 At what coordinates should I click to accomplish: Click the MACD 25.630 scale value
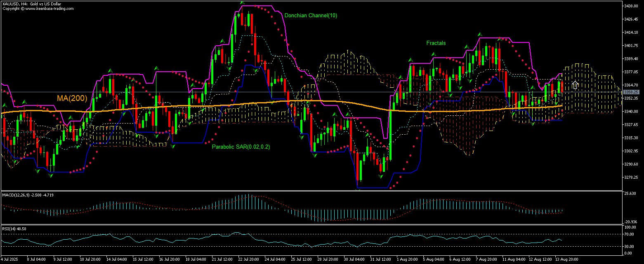(x=630, y=194)
